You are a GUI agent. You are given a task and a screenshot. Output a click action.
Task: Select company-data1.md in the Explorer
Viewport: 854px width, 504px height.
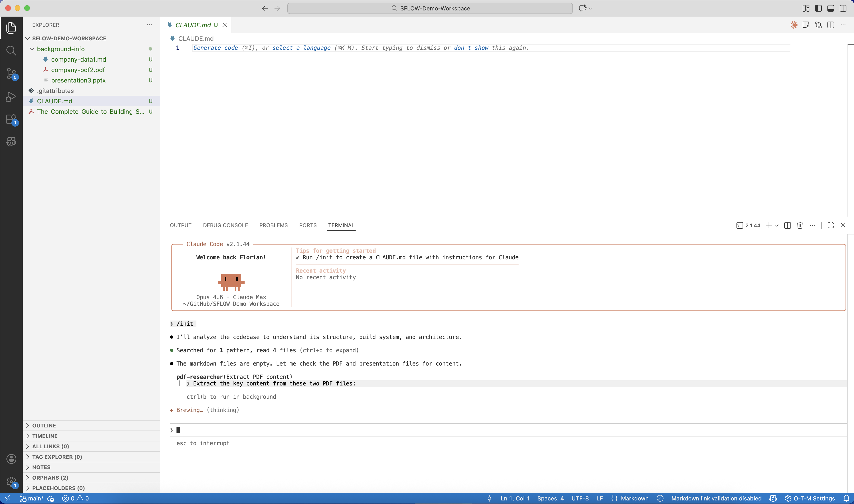(x=79, y=60)
